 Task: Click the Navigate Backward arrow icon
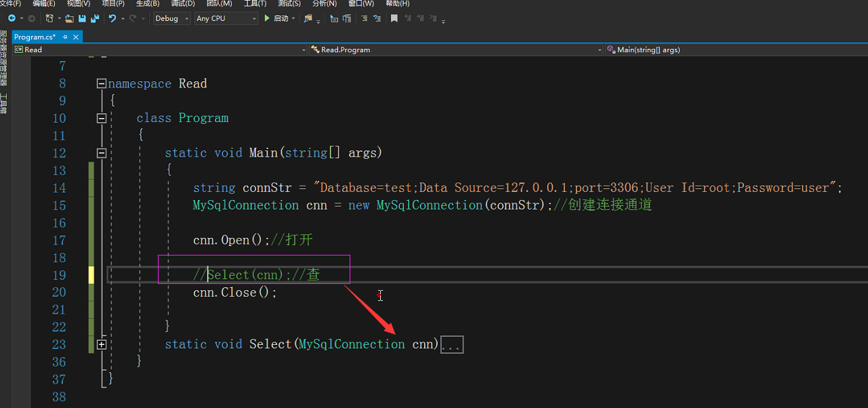12,18
